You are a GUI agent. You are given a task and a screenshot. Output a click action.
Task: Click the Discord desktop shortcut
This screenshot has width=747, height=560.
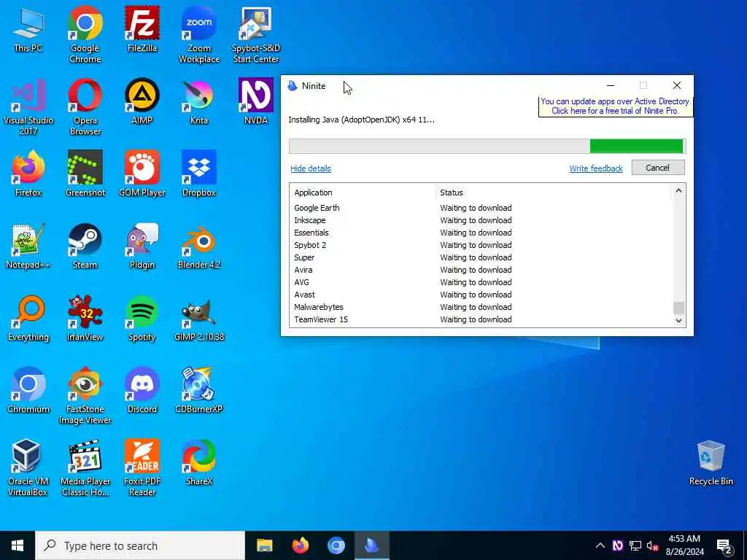coord(142,390)
